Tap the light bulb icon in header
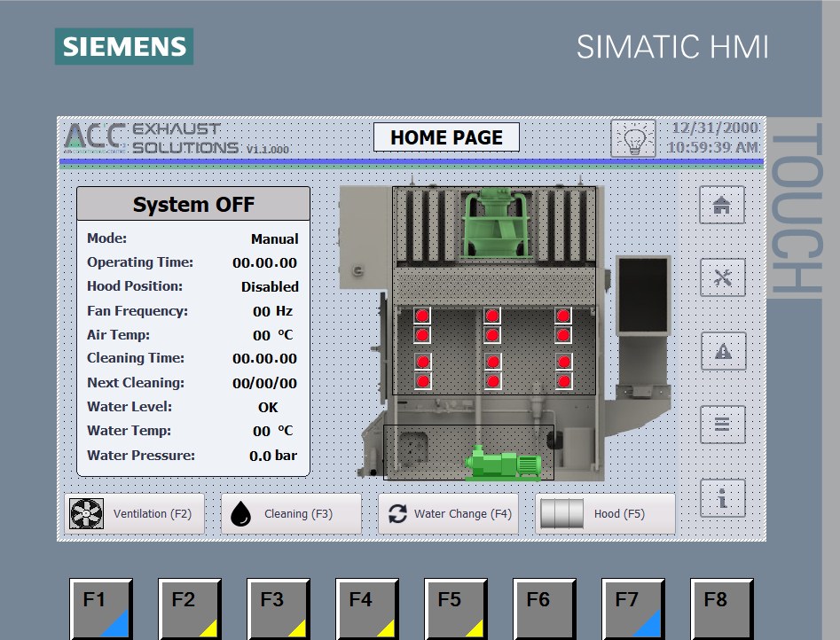840x640 pixels. [633, 138]
